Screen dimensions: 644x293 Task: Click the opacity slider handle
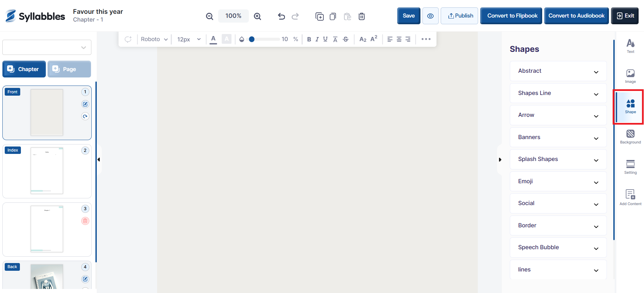(x=252, y=39)
